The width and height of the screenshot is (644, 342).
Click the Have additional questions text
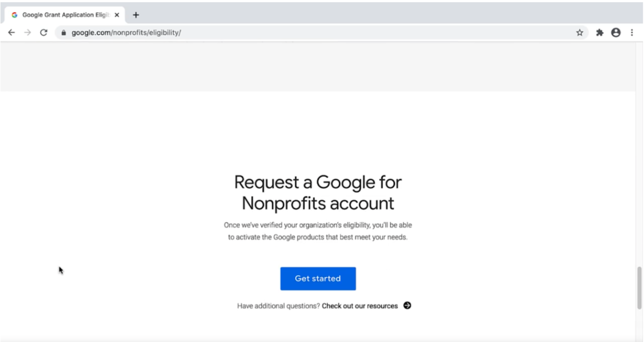(278, 306)
